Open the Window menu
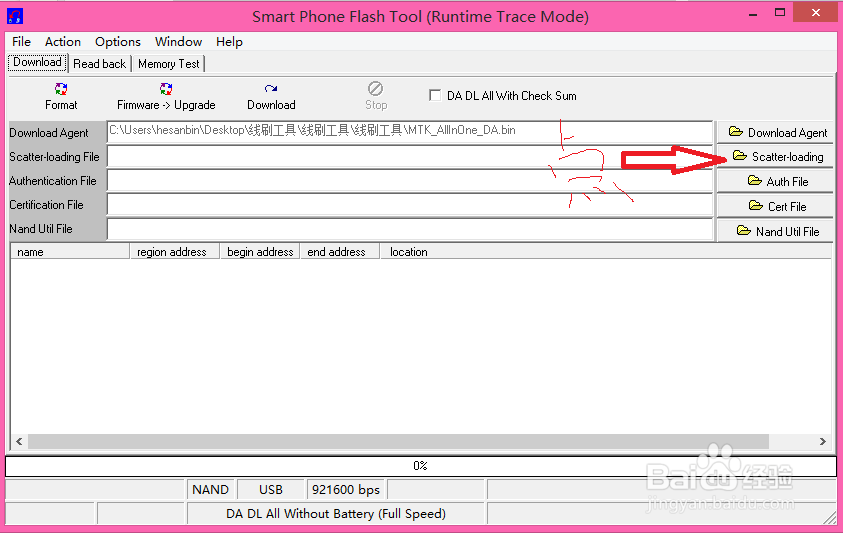Viewport: 843px width, 533px height. pyautogui.click(x=178, y=42)
